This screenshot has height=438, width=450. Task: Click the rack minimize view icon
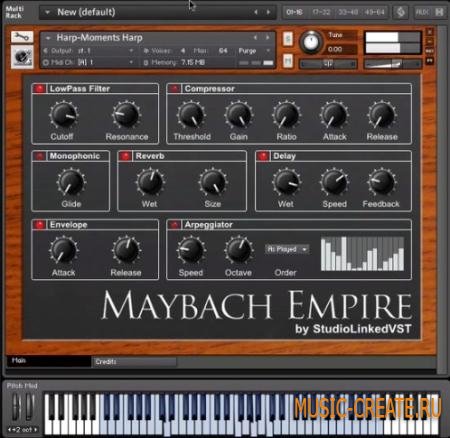point(439,12)
